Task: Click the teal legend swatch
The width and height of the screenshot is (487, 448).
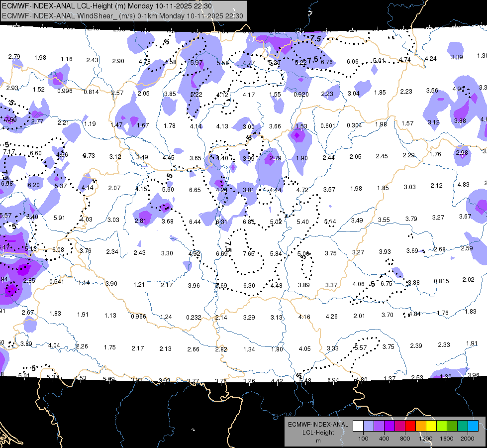Action: (463, 426)
